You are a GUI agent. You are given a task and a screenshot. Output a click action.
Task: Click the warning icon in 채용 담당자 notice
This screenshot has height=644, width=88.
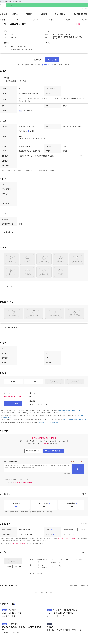click(x=33, y=438)
